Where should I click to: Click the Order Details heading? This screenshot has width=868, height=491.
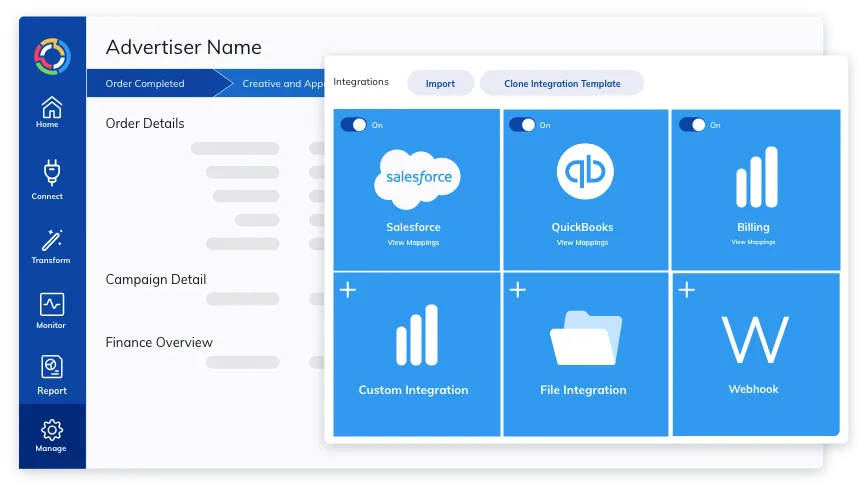point(145,123)
